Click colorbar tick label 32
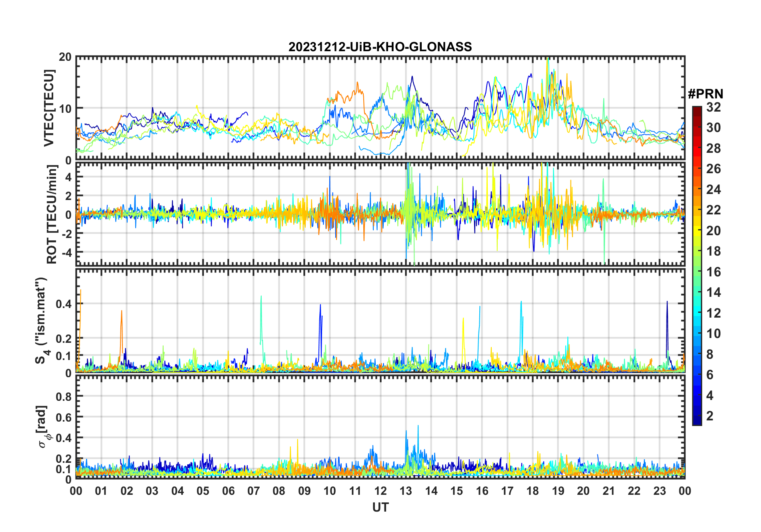Screen dimensions: 761x532 point(713,107)
